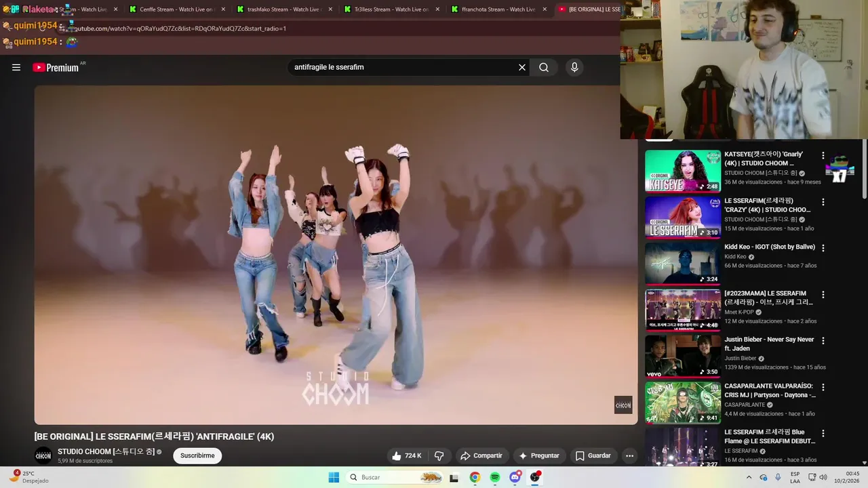The image size is (868, 488).
Task: Open more actions below the video
Action: point(629,455)
